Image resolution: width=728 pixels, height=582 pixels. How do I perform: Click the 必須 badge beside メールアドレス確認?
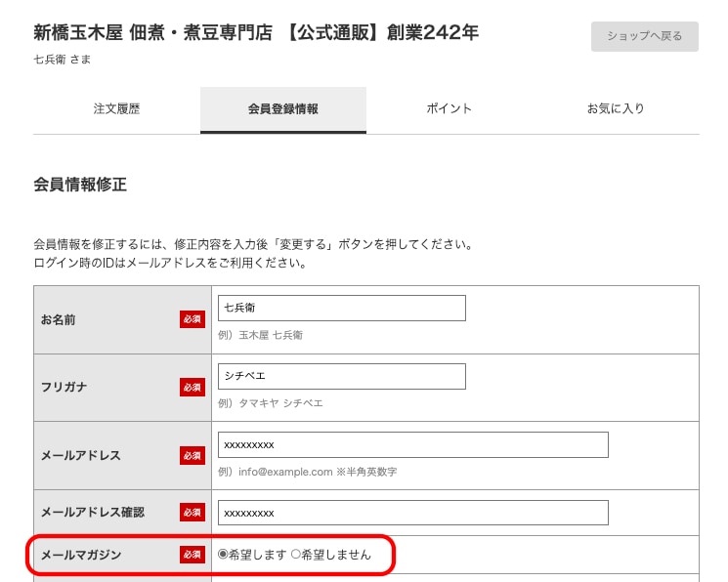193,513
